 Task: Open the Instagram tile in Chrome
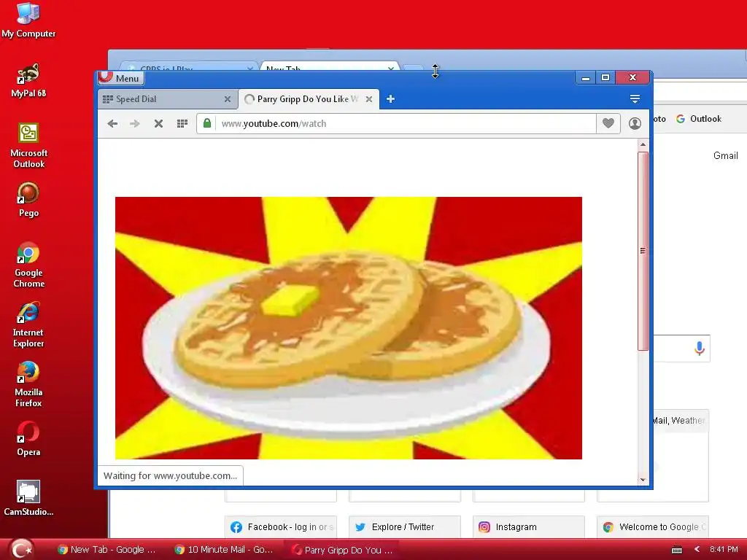click(x=529, y=527)
